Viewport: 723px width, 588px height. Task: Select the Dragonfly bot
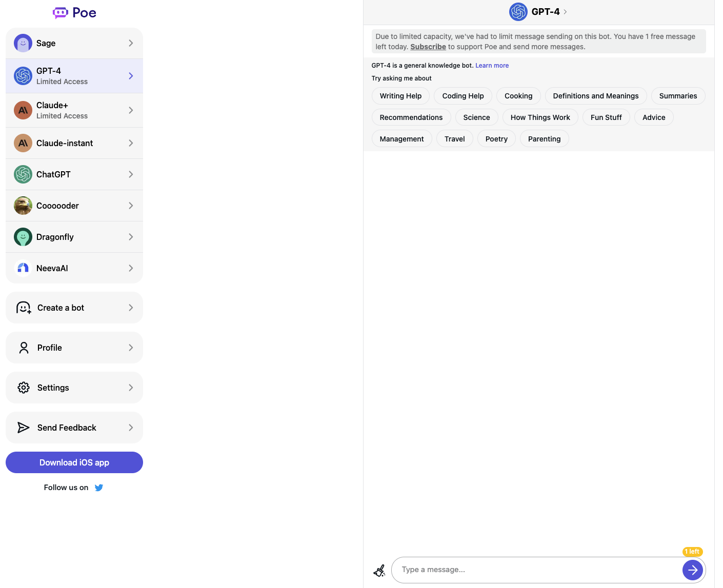[74, 237]
